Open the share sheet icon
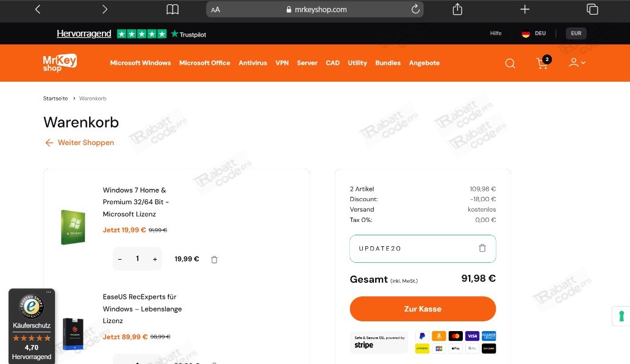 (x=457, y=9)
